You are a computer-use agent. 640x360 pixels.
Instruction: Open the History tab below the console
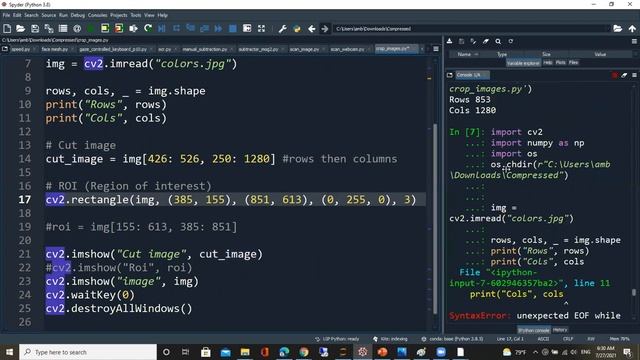560,330
